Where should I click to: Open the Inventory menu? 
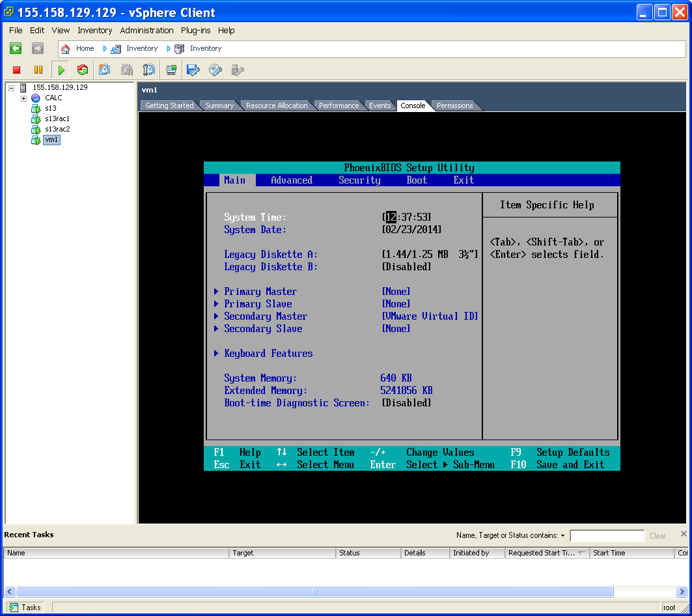[x=95, y=31]
